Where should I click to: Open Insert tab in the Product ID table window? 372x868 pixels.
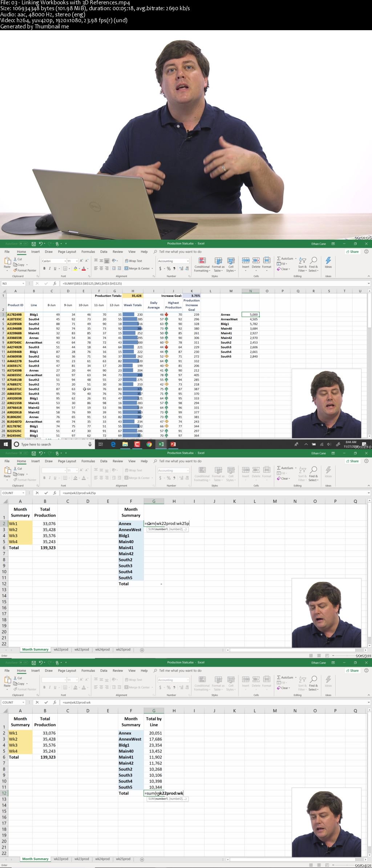35,252
